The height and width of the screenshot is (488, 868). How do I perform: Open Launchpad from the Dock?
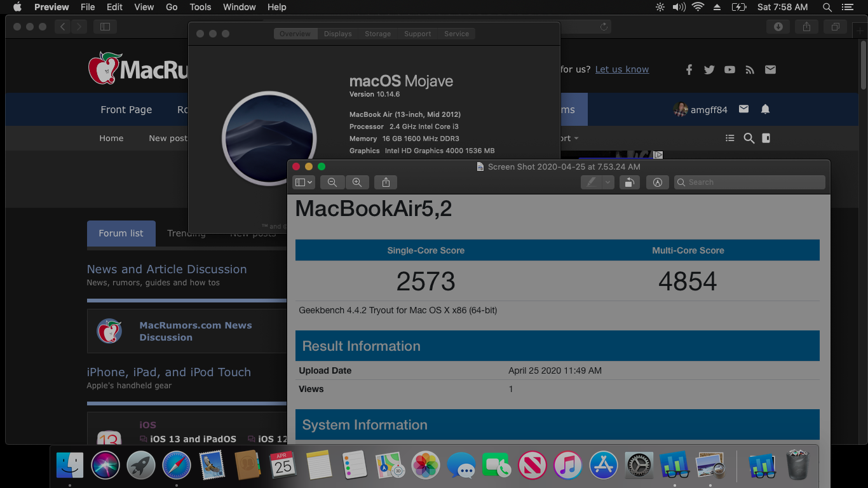[x=141, y=466]
